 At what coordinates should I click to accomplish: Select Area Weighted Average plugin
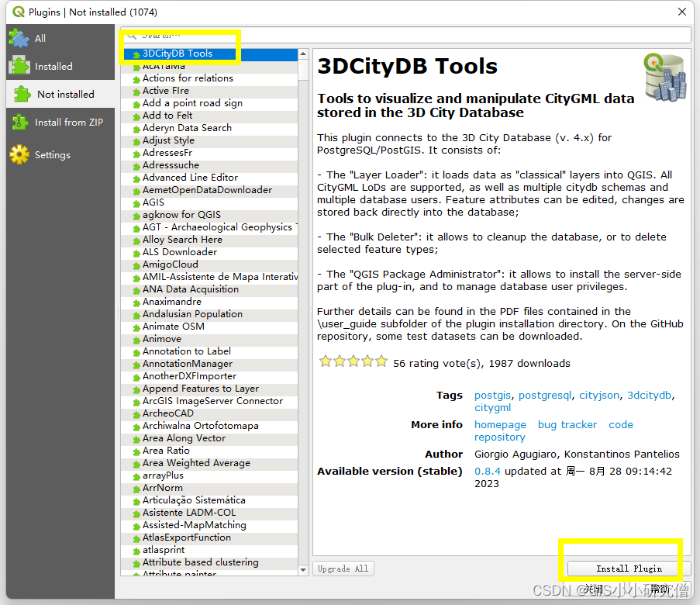pyautogui.click(x=209, y=463)
